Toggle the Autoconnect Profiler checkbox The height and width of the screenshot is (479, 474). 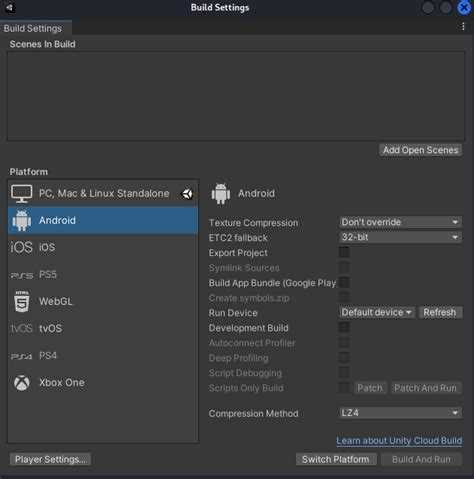click(x=344, y=343)
